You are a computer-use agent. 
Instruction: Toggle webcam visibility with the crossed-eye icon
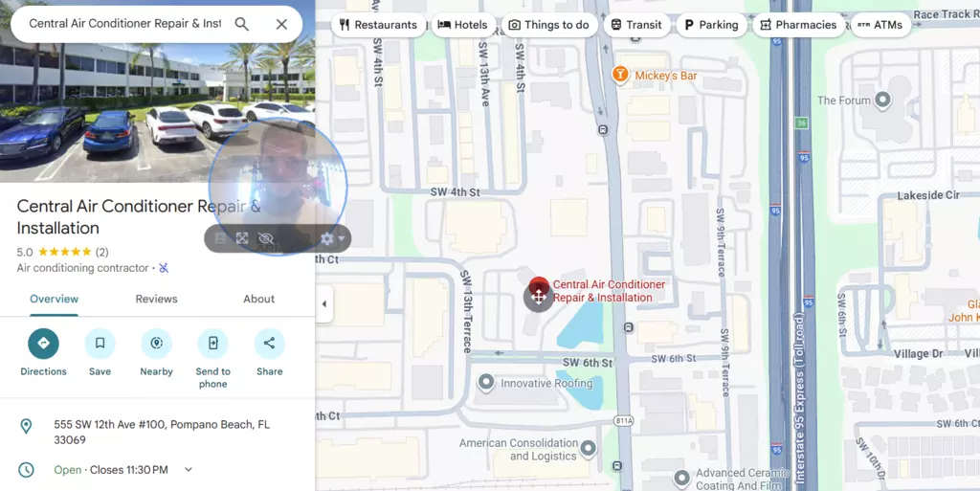(x=266, y=238)
